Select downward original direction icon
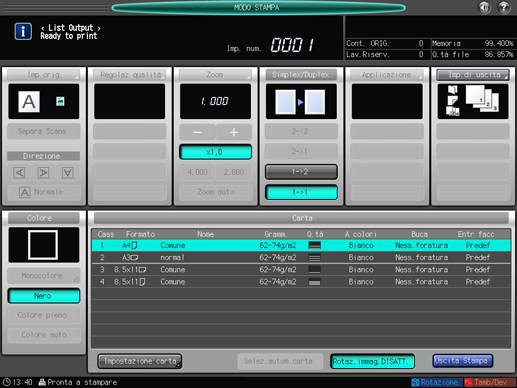517x388 pixels. click(68, 173)
